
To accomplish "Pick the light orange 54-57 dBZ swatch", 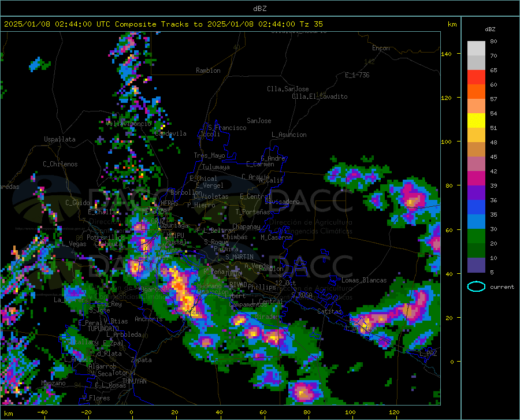I will [x=476, y=106].
